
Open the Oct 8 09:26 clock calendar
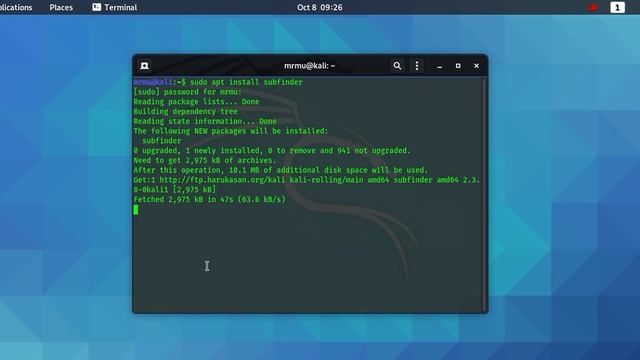320,7
